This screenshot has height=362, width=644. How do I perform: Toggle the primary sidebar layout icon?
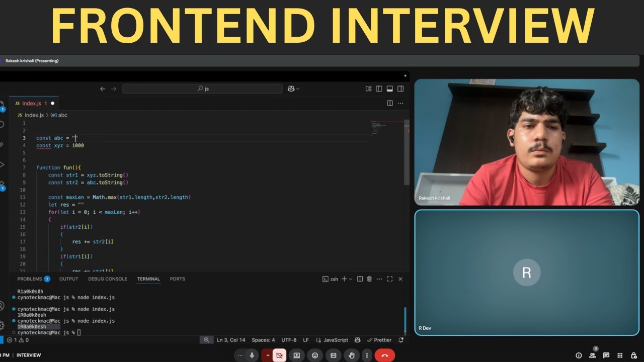[x=379, y=89]
